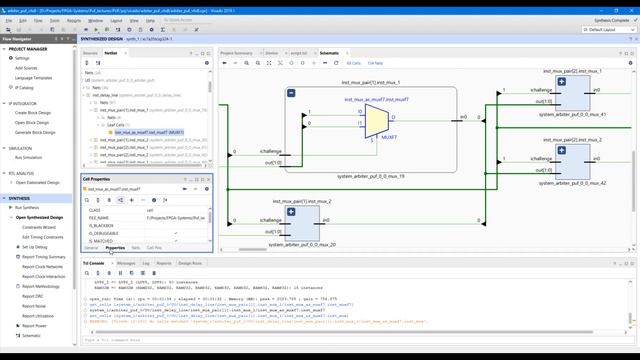
Task: Collapse PROJECT MANAGER section in Flow Navigator
Action: (4, 49)
